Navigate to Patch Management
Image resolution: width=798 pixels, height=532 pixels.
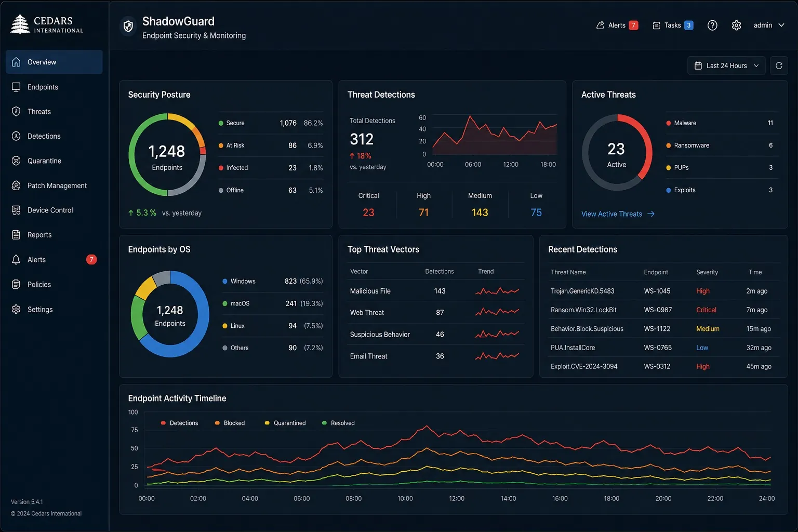(x=54, y=185)
